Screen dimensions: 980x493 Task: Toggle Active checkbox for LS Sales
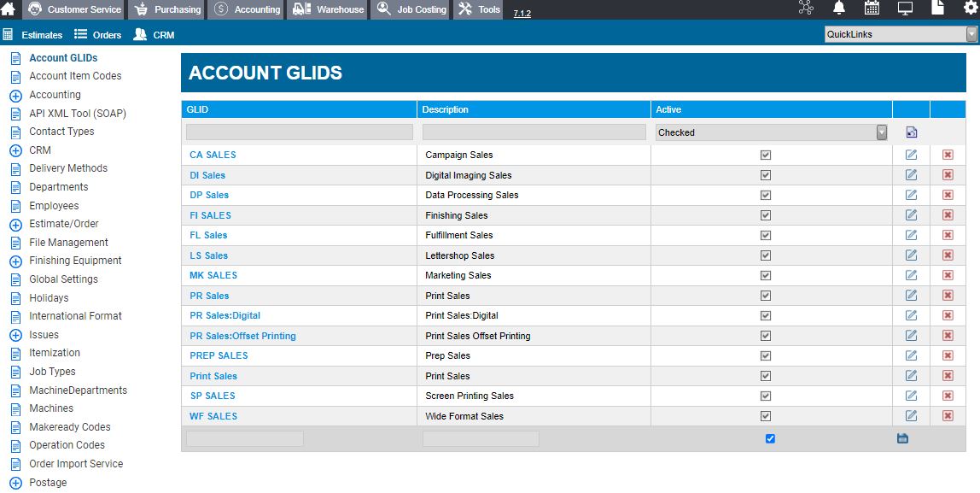(766, 255)
